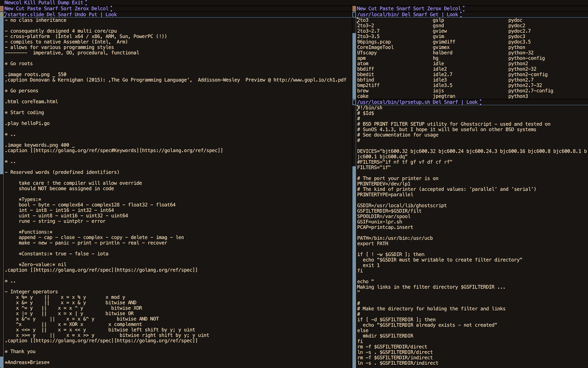The image size is (588, 368).
Task: Click Paste in the right column tag
Action: click(x=387, y=8)
